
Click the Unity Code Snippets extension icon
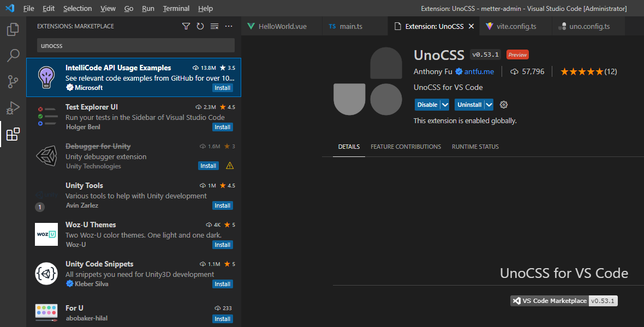(x=46, y=274)
